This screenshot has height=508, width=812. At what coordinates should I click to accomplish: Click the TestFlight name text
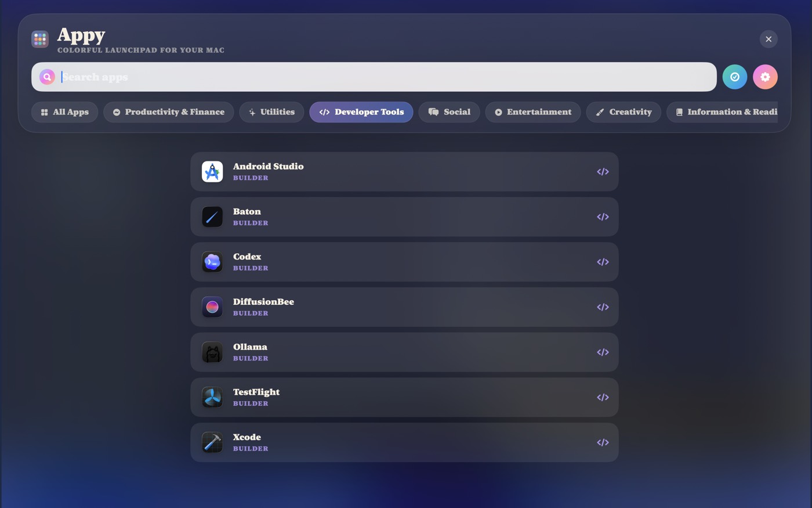point(256,392)
